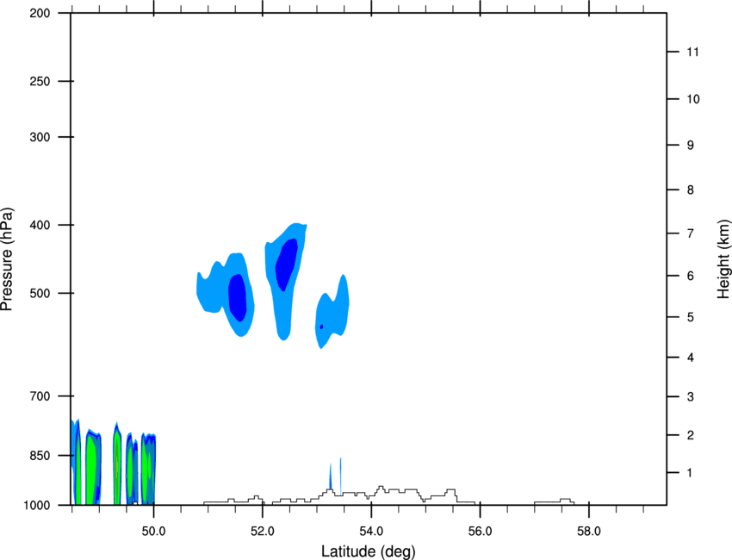
Task: Click the 6 km height label
Action: point(691,276)
